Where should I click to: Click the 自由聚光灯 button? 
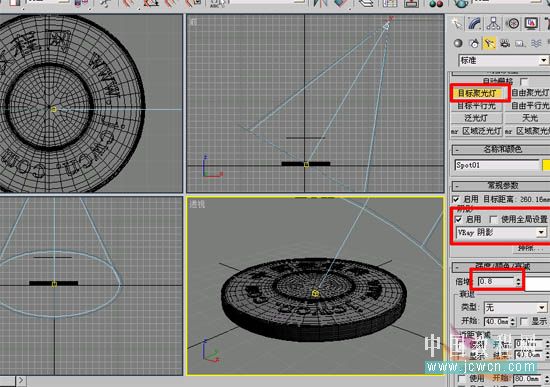pos(529,93)
